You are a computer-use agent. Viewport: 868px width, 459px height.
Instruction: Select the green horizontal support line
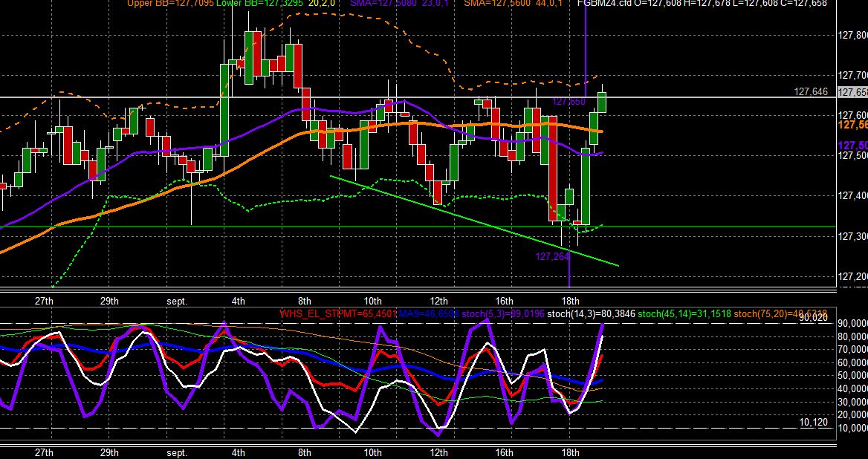pos(418,227)
